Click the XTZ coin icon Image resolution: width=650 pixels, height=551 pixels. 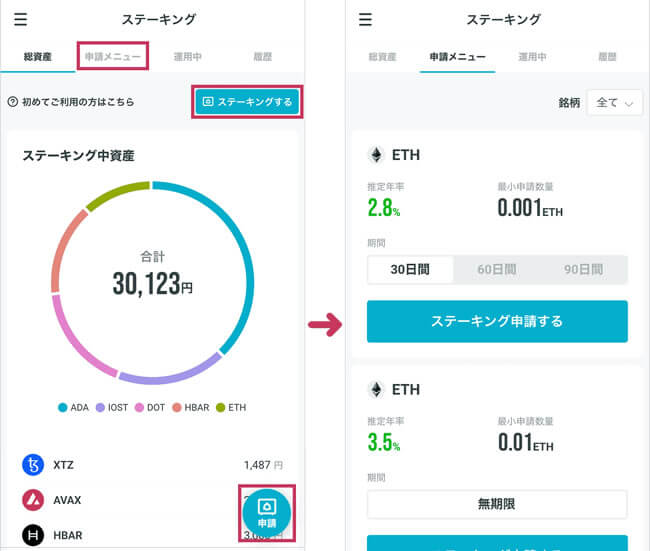point(33,465)
